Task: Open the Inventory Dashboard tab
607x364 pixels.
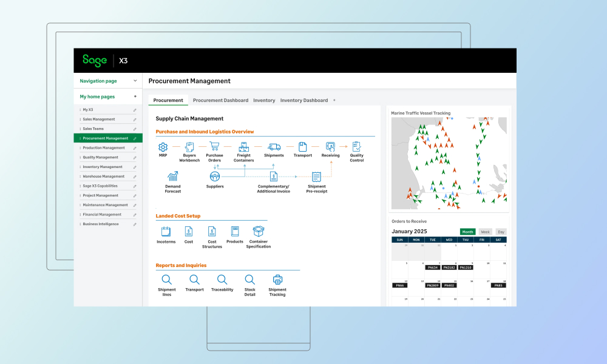Action: pyautogui.click(x=303, y=100)
